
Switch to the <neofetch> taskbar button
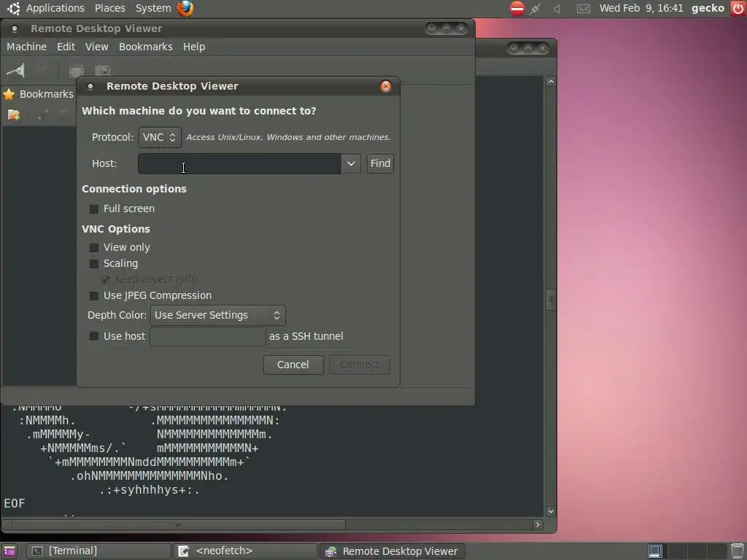tap(245, 551)
